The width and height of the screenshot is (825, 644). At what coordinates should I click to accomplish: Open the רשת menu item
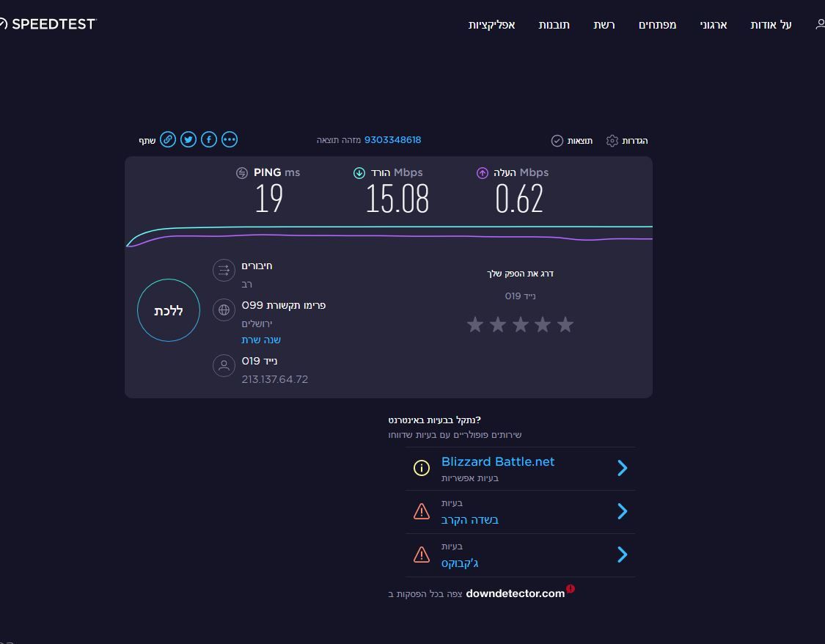604,25
